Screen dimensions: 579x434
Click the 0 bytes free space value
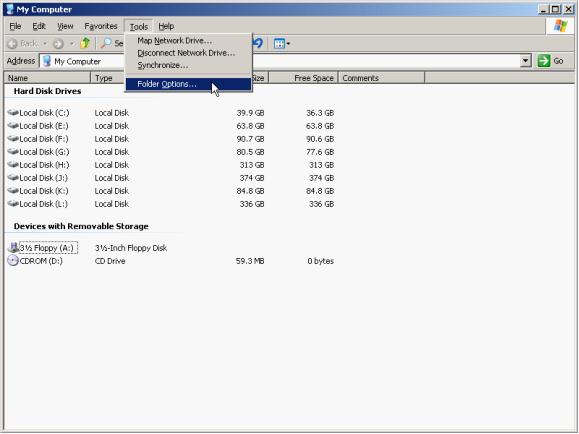pos(321,261)
